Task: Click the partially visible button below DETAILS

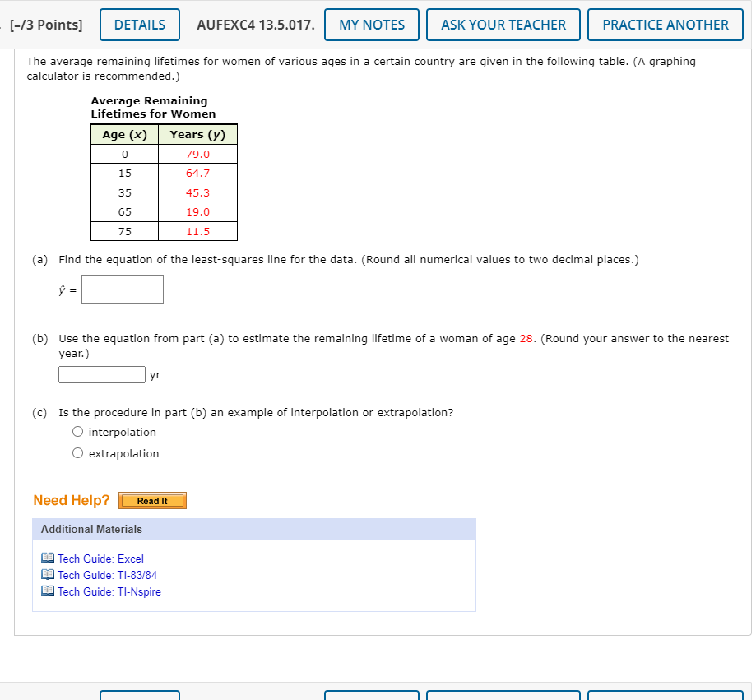Action: 139,696
